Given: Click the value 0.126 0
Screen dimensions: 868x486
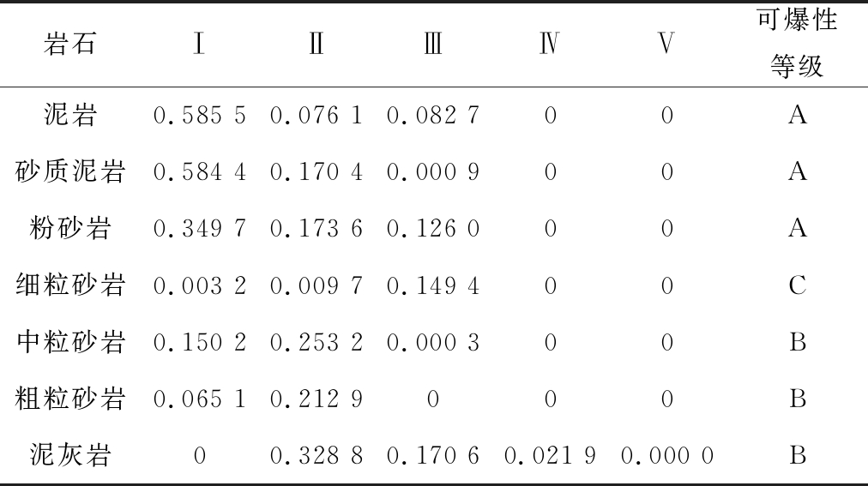Looking at the screenshot, I should [x=432, y=229].
